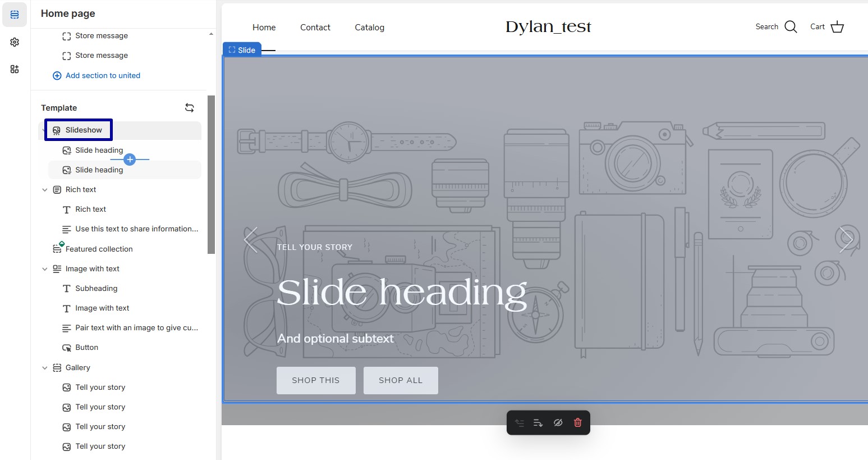Click the 'Slide heading' text on slide
Viewport: 868px width, 460px height.
(402, 293)
